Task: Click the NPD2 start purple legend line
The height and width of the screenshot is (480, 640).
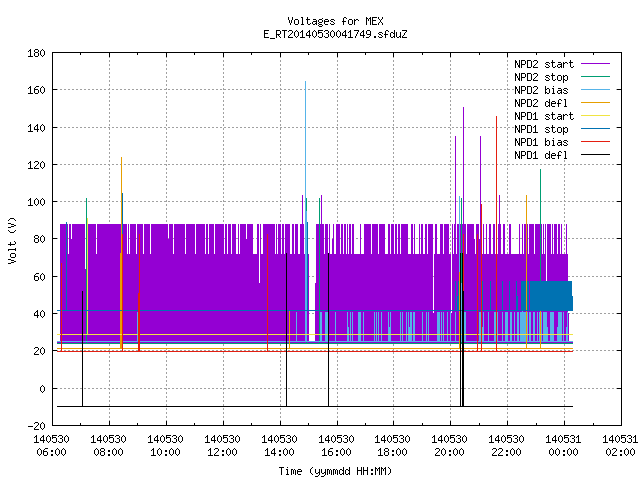Action: coord(595,64)
